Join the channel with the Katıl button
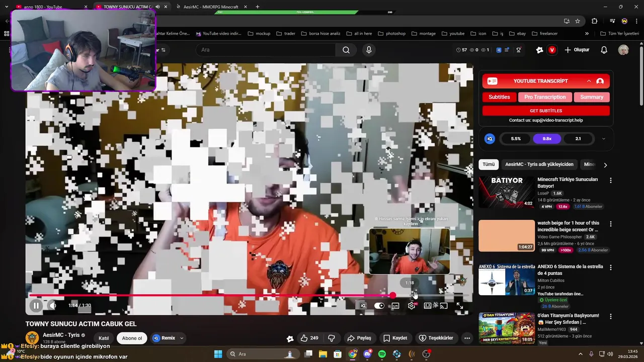Viewport: 644px width, 362px height. point(104,338)
